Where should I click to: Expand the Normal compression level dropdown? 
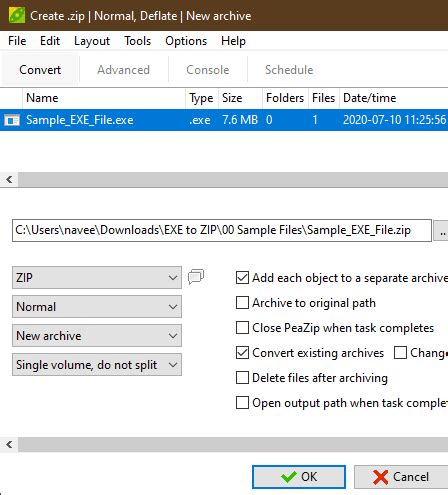tap(97, 306)
